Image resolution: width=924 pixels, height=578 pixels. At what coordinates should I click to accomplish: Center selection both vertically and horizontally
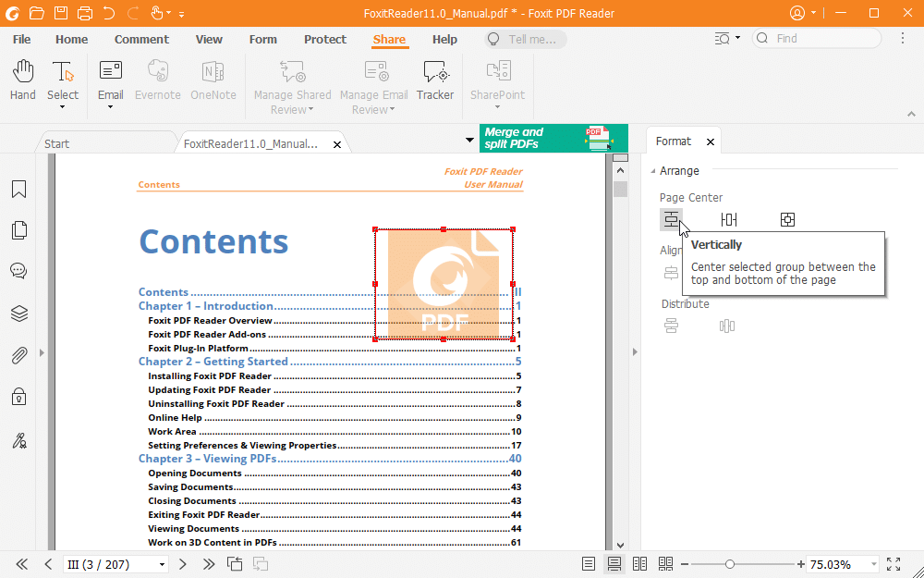pos(787,219)
